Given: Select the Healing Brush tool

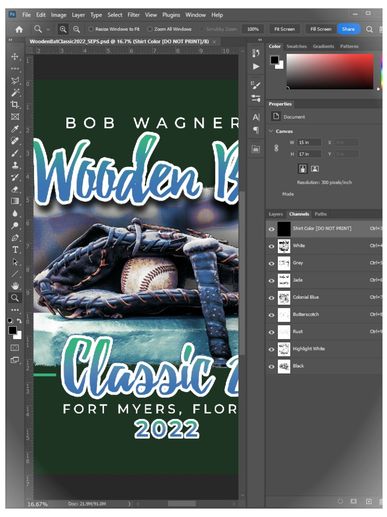Looking at the screenshot, I should point(15,141).
